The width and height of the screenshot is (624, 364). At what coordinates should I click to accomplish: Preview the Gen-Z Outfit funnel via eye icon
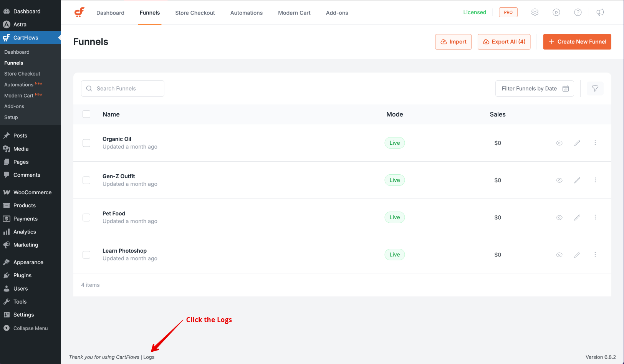559,180
